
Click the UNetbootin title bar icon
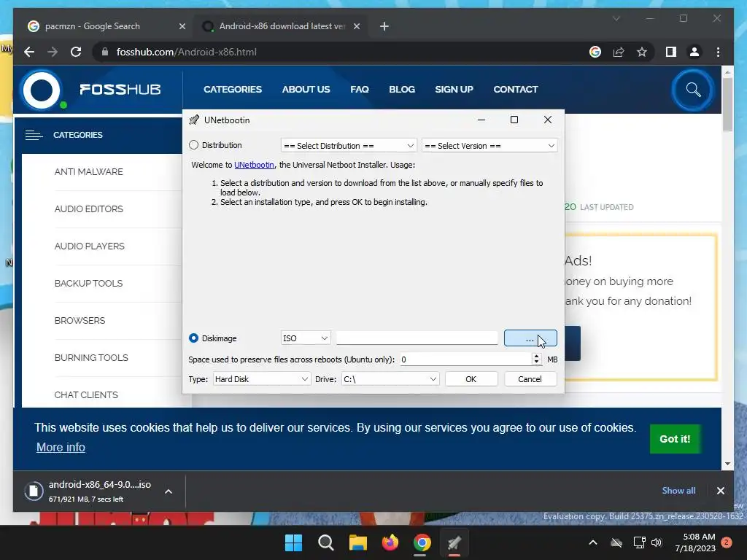[194, 120]
